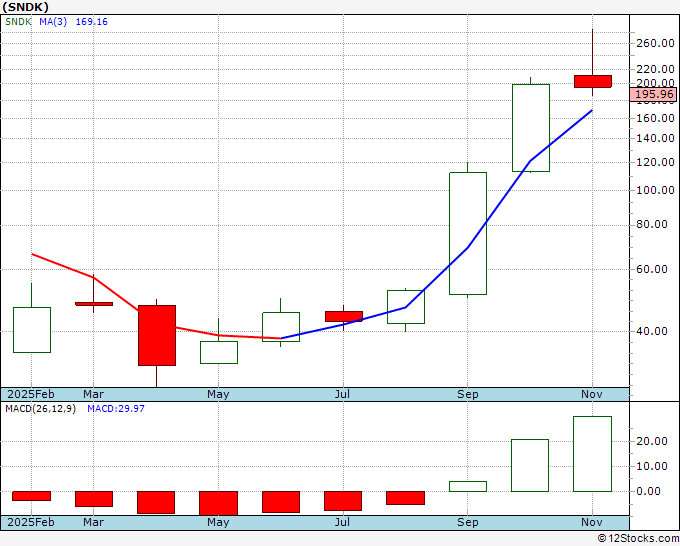This screenshot has height=546, width=680.
Task: Click the Jul label on MACD axis
Action: [x=343, y=522]
